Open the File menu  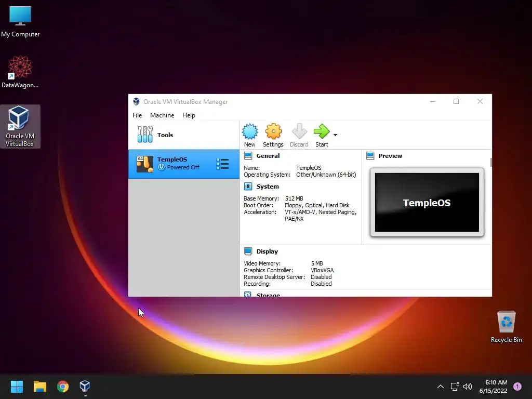(137, 115)
